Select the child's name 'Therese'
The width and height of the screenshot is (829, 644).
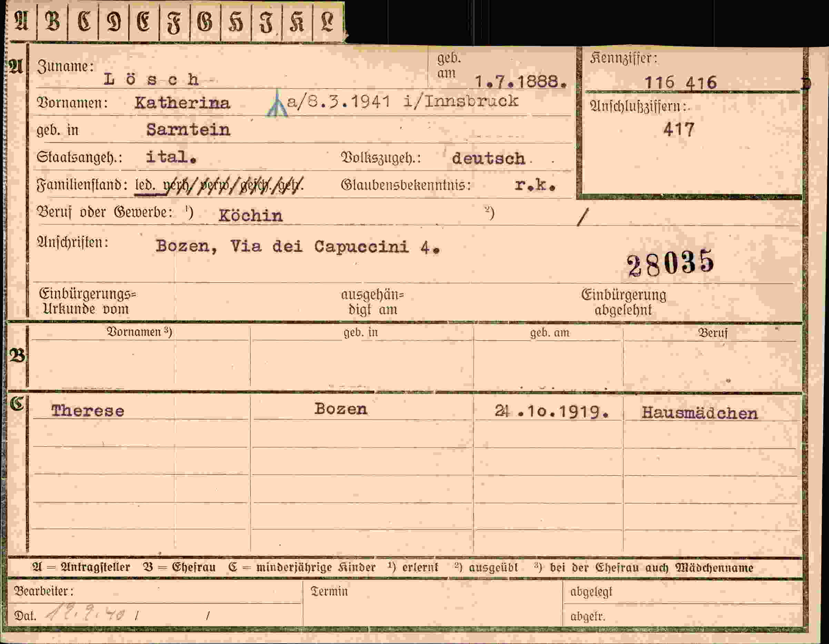(88, 411)
